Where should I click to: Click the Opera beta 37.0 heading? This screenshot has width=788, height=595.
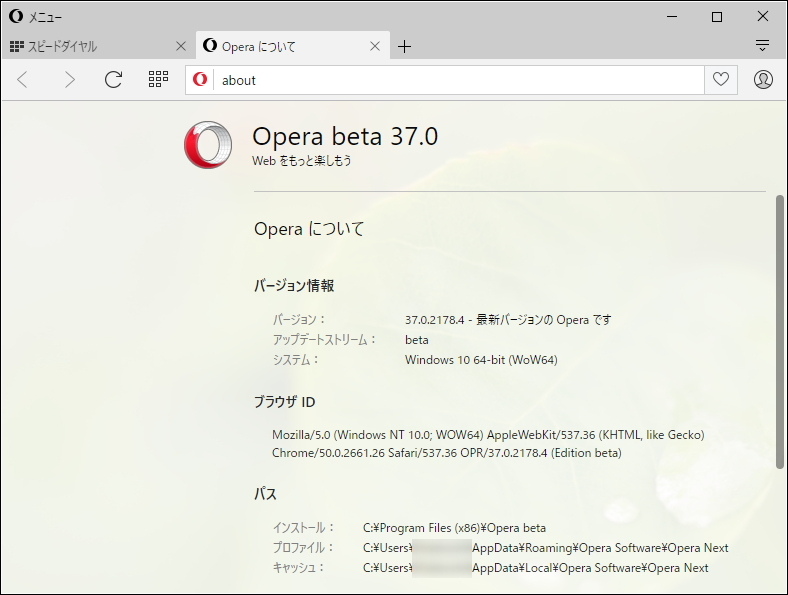(345, 136)
